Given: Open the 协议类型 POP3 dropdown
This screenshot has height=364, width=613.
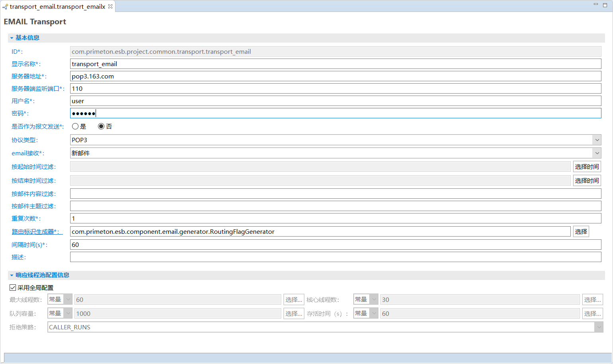Looking at the screenshot, I should [597, 140].
